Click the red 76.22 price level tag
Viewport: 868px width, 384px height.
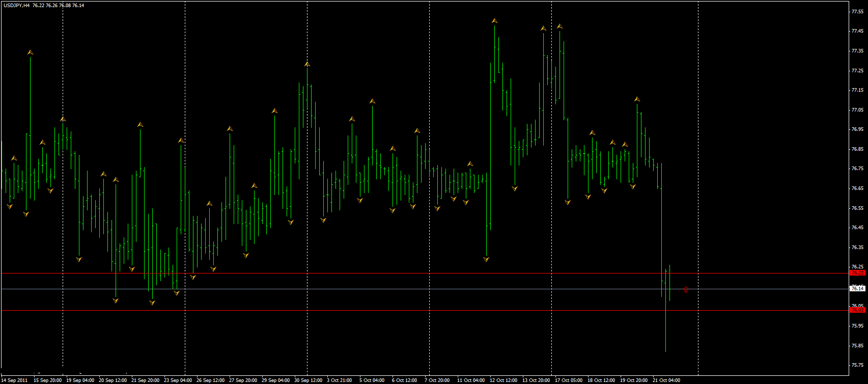(857, 273)
